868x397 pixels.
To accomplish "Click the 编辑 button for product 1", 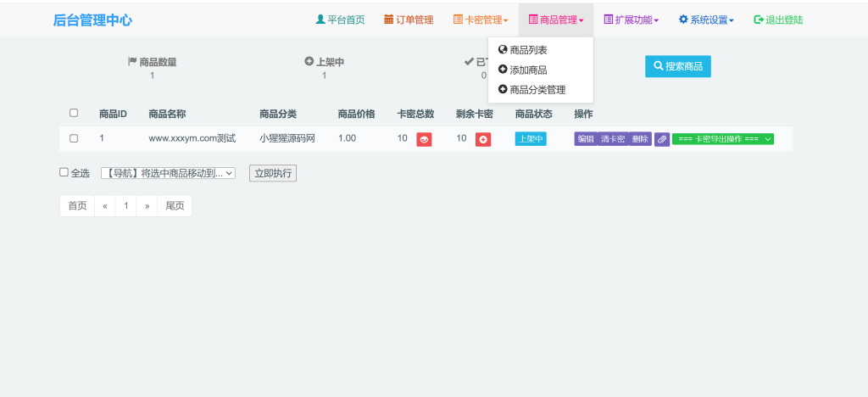I will tap(586, 139).
